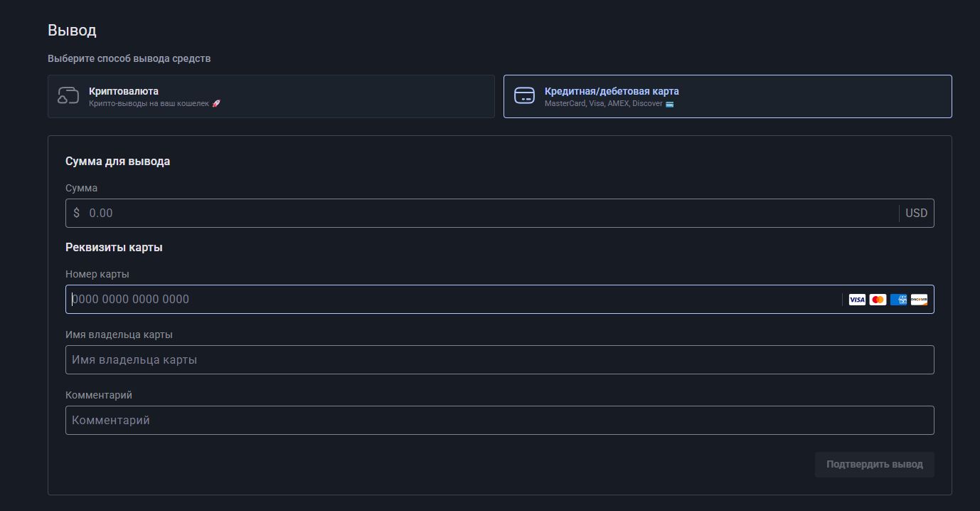
Task: Click into the Номер карты input field
Action: [455, 300]
